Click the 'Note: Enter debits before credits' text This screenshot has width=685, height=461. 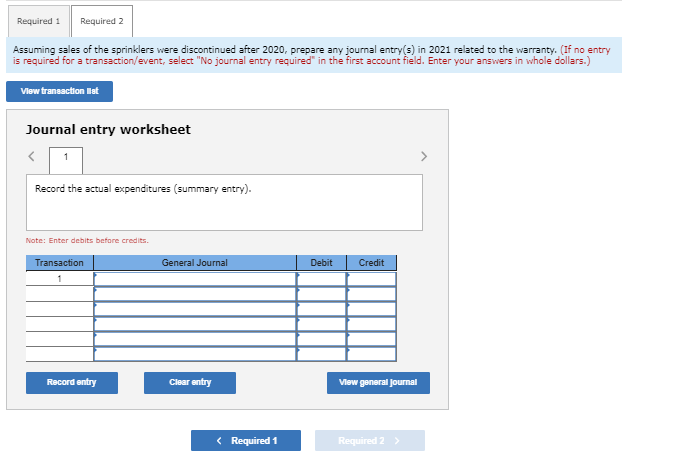pyautogui.click(x=87, y=240)
